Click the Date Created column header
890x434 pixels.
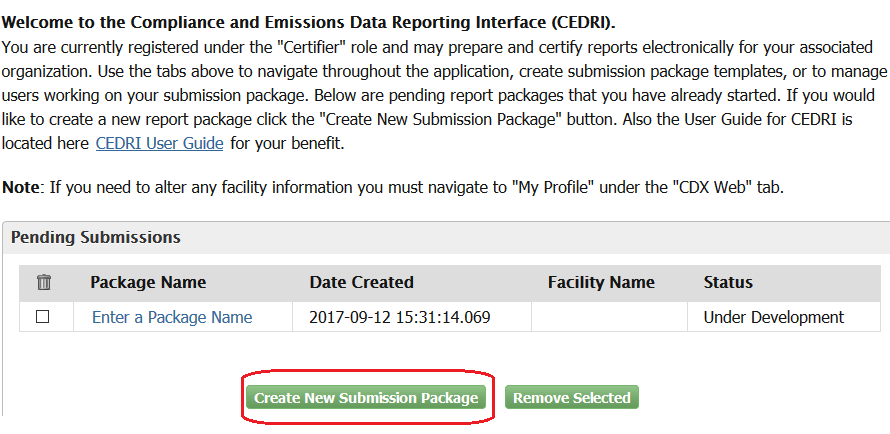coord(361,282)
